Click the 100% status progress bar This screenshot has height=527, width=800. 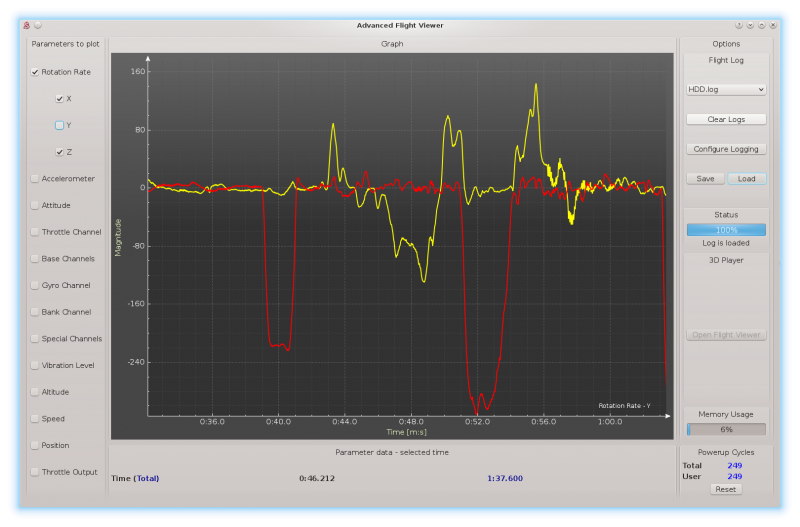[x=726, y=230]
